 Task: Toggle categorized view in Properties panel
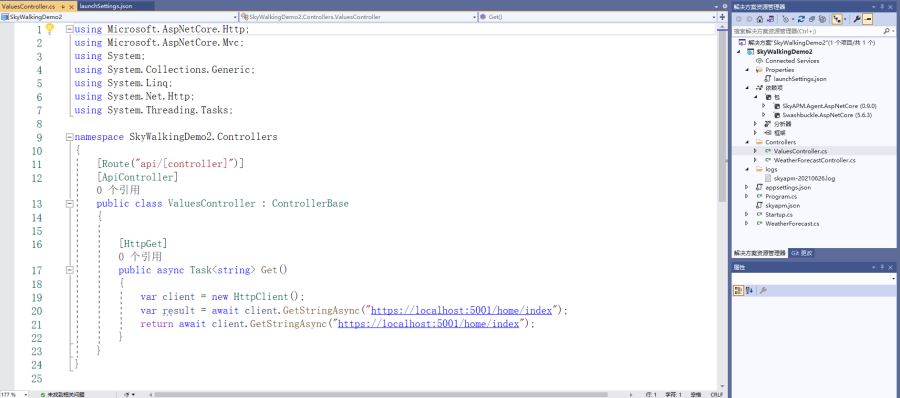(x=739, y=291)
